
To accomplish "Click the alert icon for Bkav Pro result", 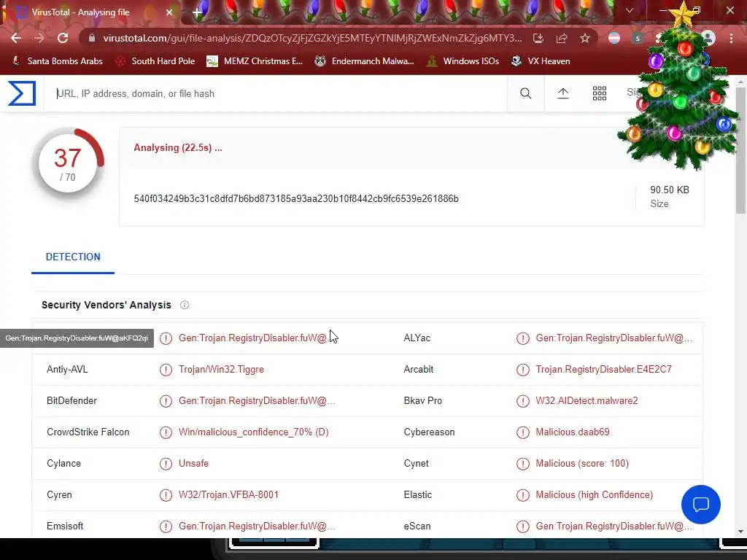I will 522,402.
